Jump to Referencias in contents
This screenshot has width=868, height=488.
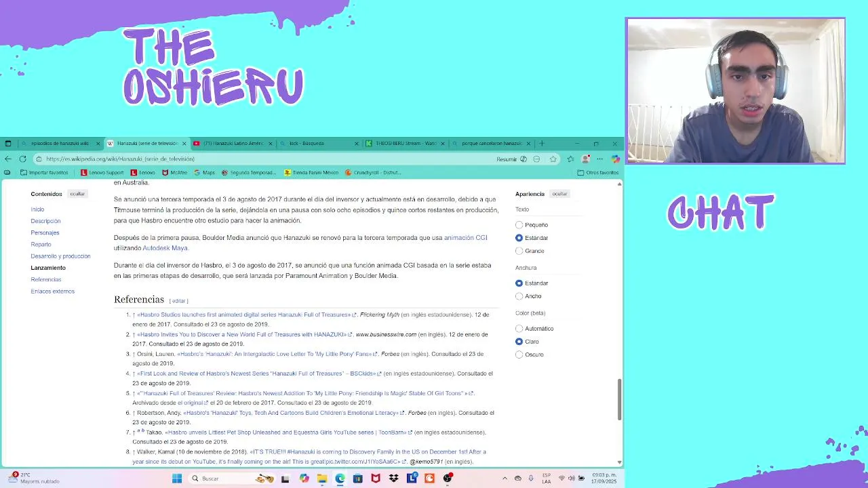pos(46,279)
